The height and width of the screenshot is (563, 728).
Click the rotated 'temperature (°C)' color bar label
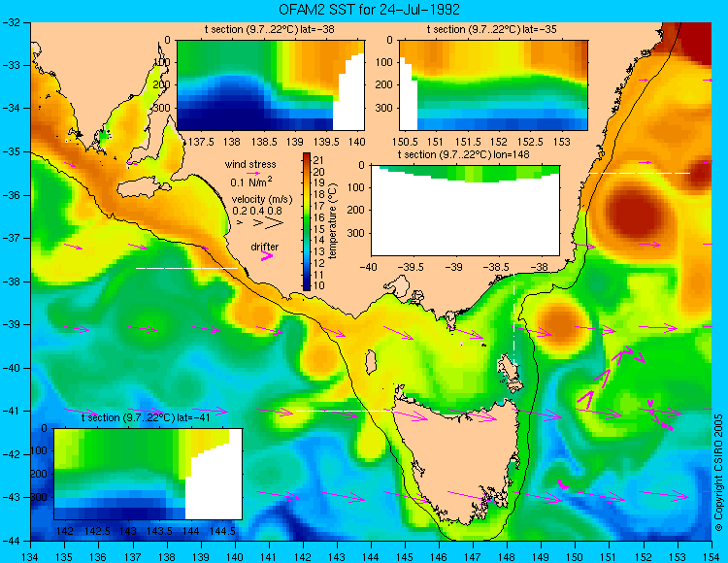click(332, 221)
